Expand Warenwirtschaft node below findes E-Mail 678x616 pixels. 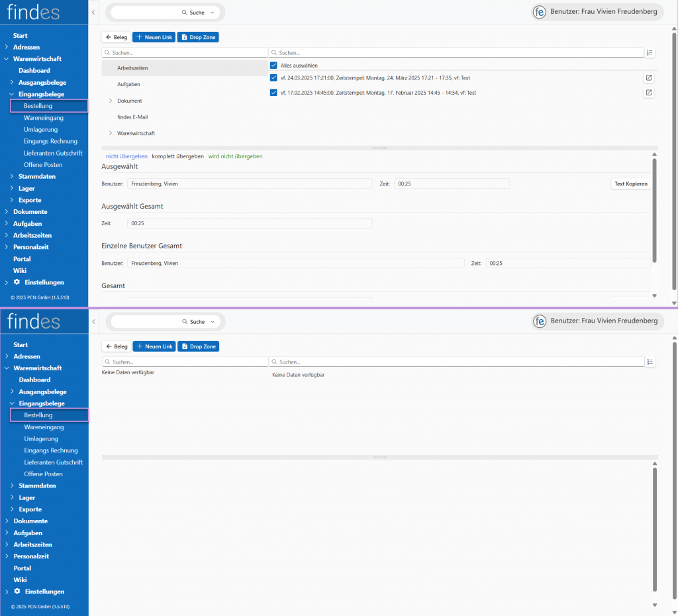pyautogui.click(x=110, y=133)
